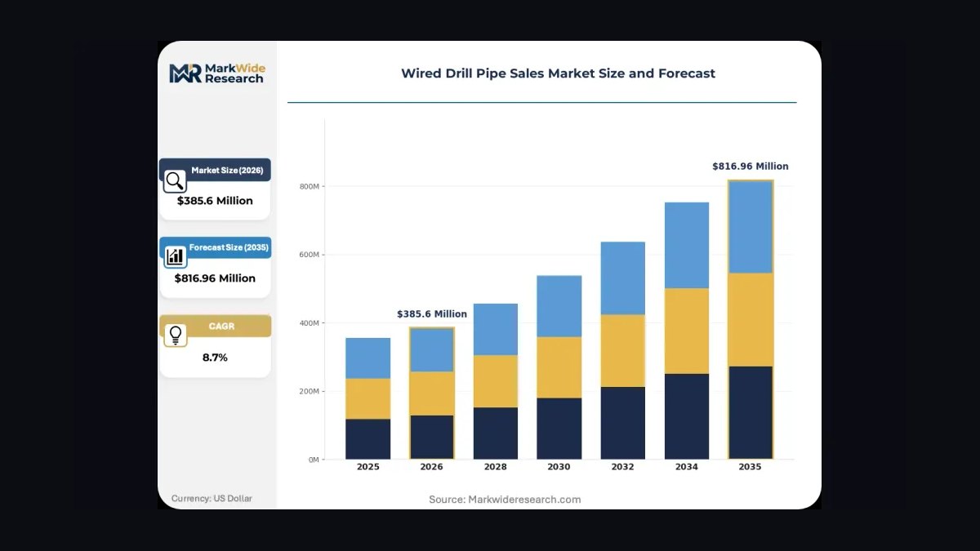Select the CAGR header label
The image size is (980, 551).
point(221,326)
